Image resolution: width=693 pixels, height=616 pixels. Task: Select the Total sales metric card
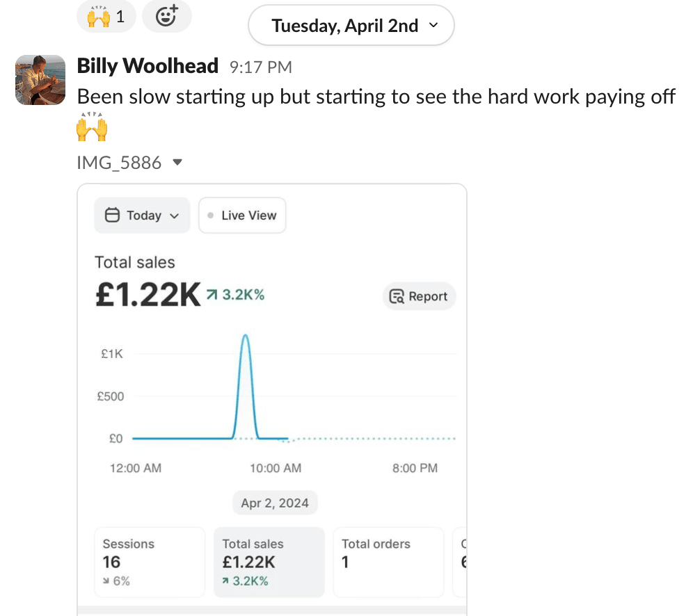(x=269, y=562)
